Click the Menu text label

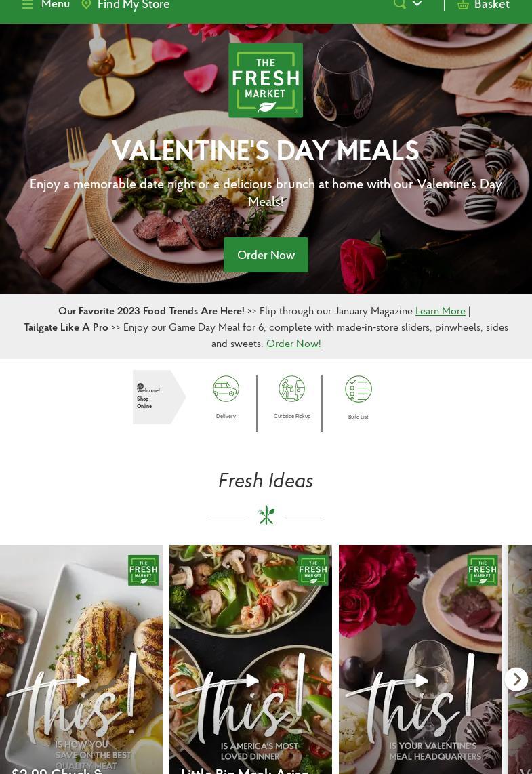pos(56,5)
